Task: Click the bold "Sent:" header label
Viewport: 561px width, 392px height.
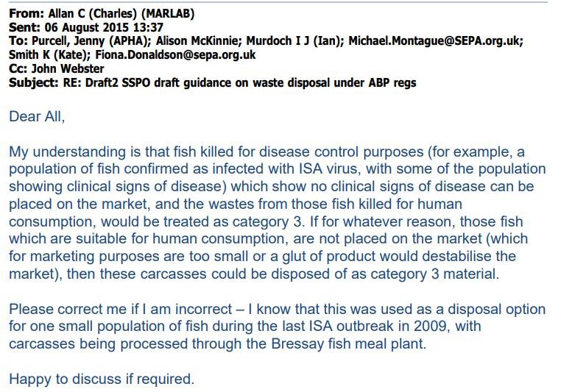Action: (23, 28)
